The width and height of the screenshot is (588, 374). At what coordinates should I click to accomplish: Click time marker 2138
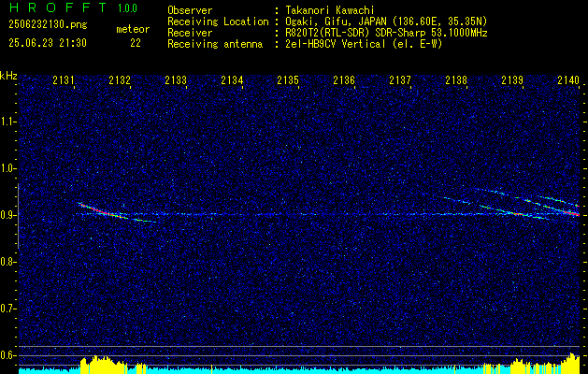(x=456, y=80)
